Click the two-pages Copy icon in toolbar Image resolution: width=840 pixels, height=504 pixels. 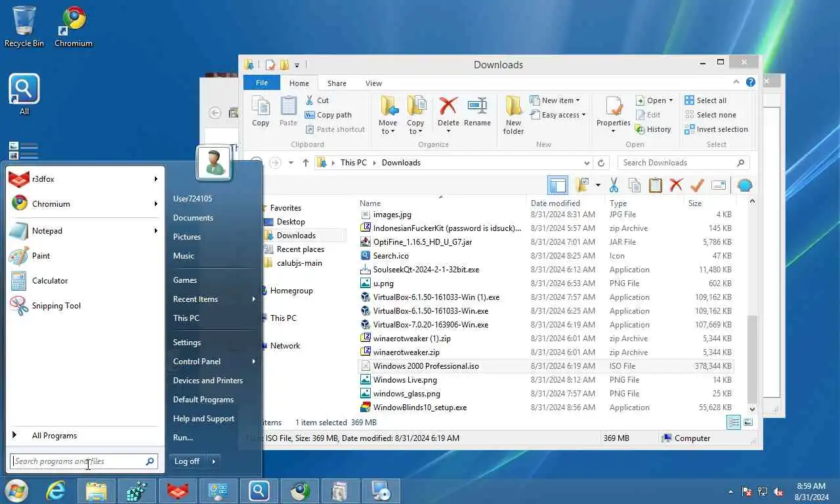[634, 185]
